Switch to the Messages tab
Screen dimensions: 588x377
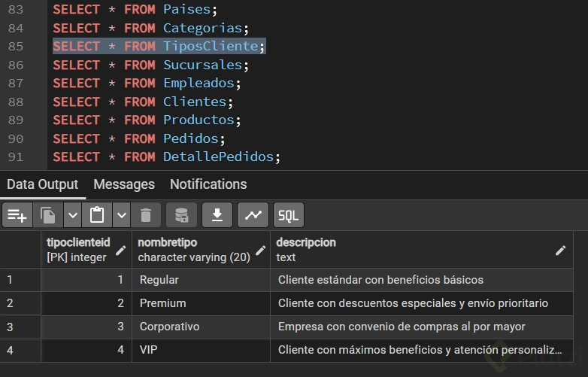pyautogui.click(x=124, y=184)
